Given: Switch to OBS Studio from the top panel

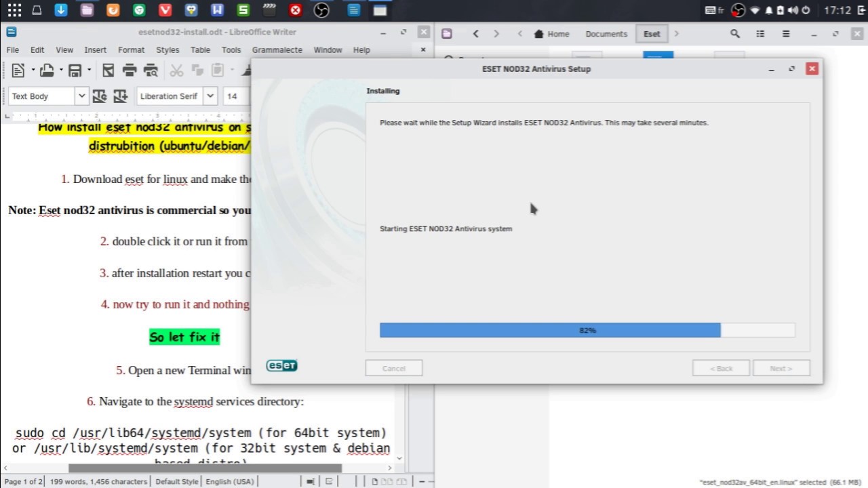Looking at the screenshot, I should coord(321,10).
